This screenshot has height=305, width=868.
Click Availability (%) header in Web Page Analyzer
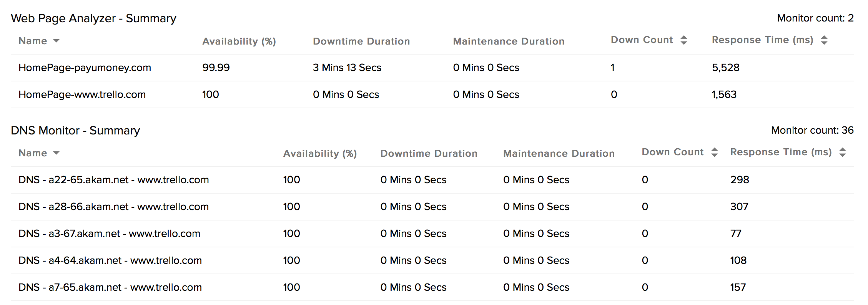point(239,41)
